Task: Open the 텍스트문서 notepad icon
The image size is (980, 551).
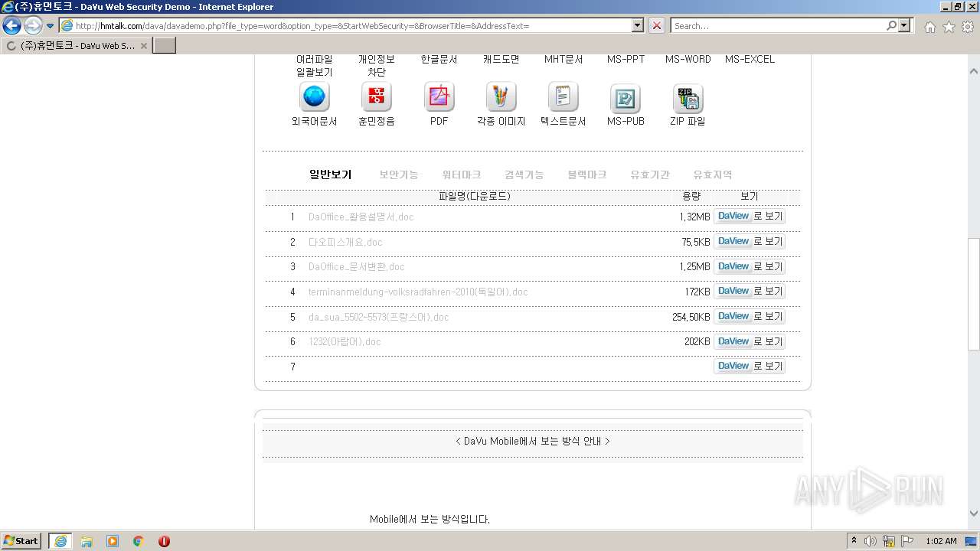Action: tap(563, 97)
